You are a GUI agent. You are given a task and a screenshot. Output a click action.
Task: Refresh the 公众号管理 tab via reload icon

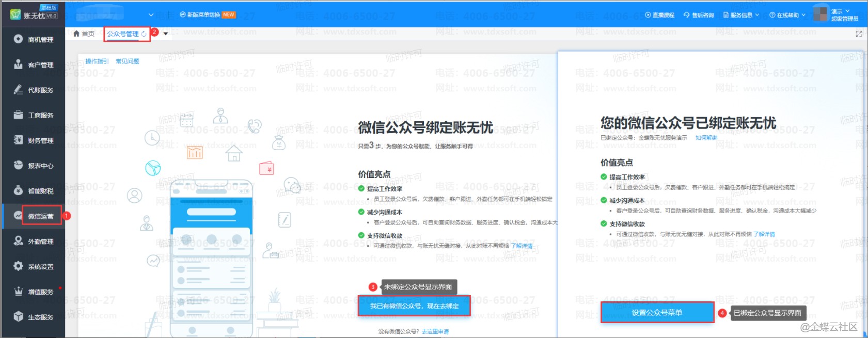point(144,34)
